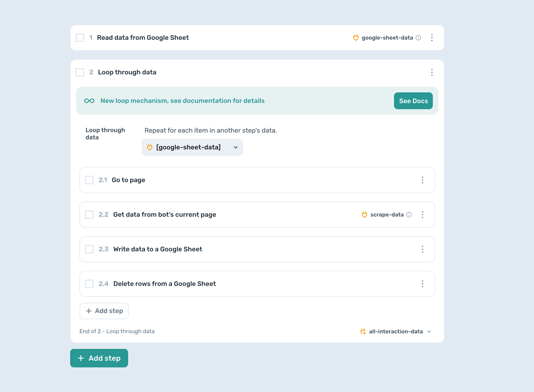Click Add step inside the loop block
This screenshot has width=534, height=392.
click(104, 311)
